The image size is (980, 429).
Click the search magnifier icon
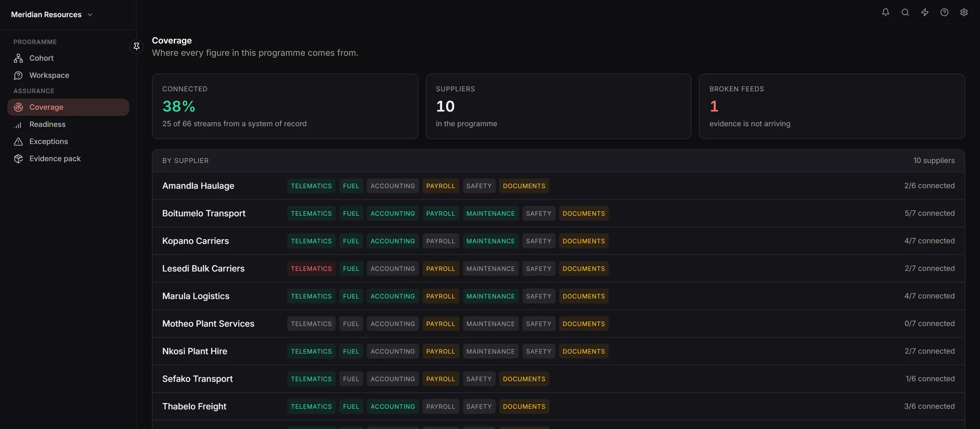(x=905, y=12)
